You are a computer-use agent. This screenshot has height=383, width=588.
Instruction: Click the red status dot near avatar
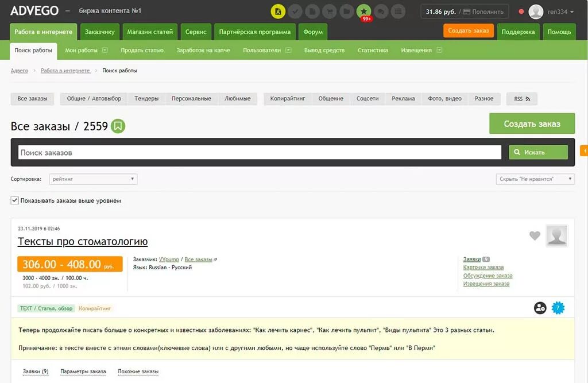pyautogui.click(x=521, y=11)
